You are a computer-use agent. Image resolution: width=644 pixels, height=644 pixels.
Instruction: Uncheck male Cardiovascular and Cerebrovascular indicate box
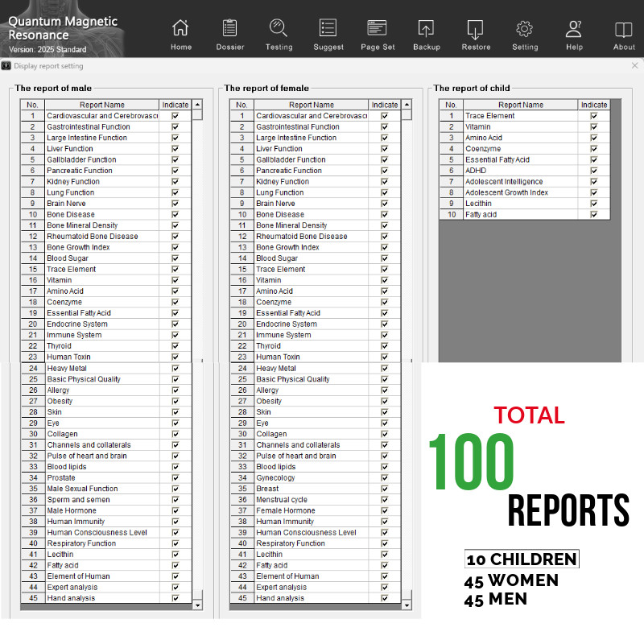[x=175, y=116]
